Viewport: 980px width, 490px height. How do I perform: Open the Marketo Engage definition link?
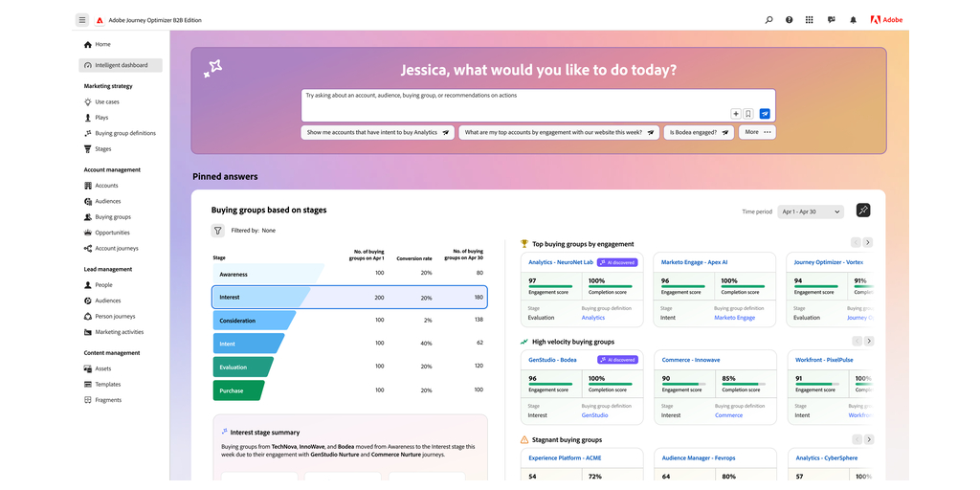(x=734, y=318)
